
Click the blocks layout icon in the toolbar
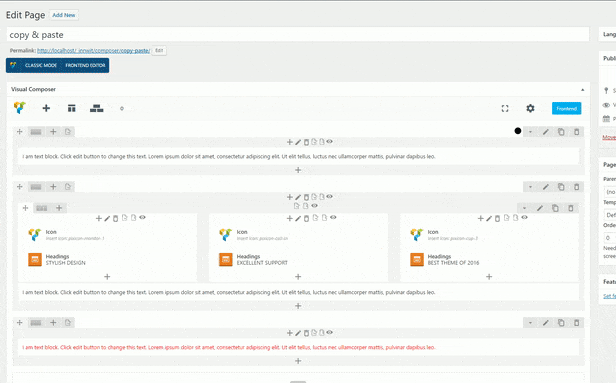(96, 108)
